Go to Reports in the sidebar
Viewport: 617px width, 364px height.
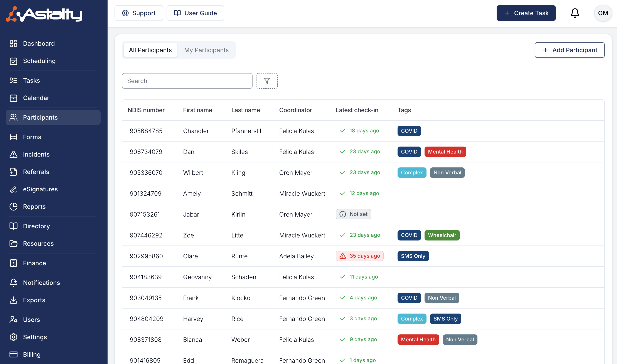point(53,207)
